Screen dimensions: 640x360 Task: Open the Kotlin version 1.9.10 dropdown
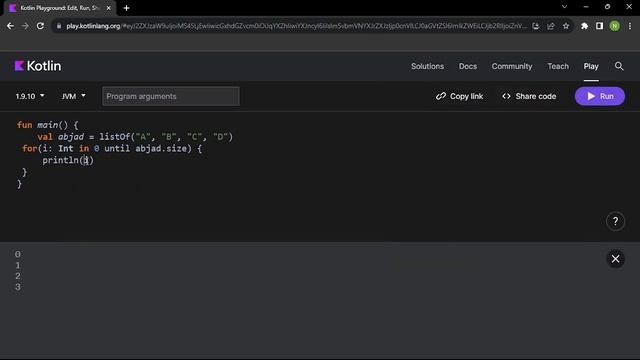click(x=30, y=96)
